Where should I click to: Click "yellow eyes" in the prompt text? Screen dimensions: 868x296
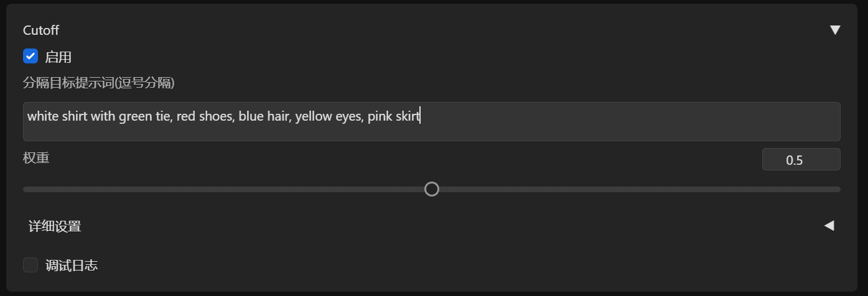click(328, 116)
